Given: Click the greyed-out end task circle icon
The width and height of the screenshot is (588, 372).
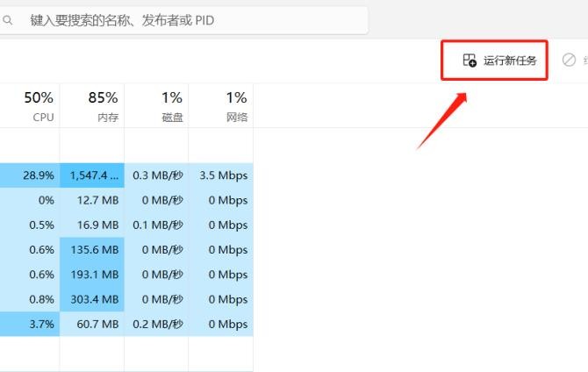Looking at the screenshot, I should click(x=569, y=60).
